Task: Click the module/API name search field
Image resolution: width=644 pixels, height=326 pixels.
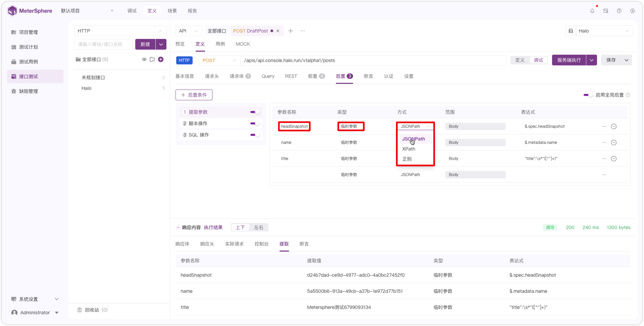Action: pyautogui.click(x=103, y=44)
